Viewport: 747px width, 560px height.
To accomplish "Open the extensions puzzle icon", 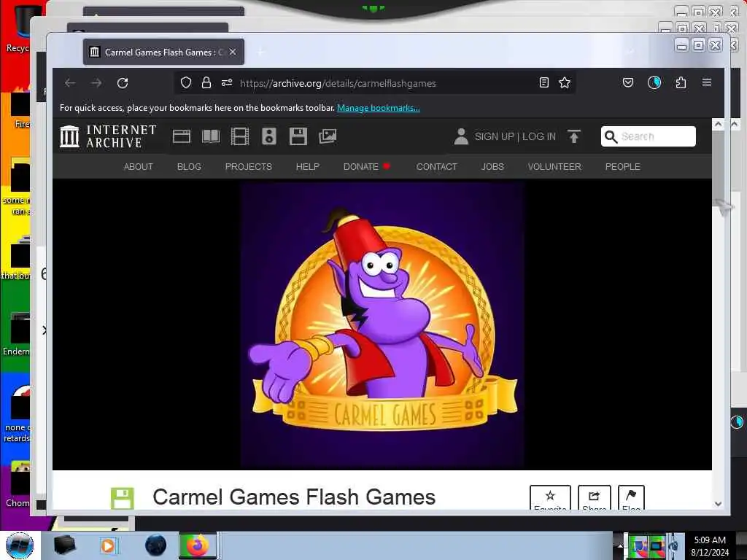I will point(681,83).
